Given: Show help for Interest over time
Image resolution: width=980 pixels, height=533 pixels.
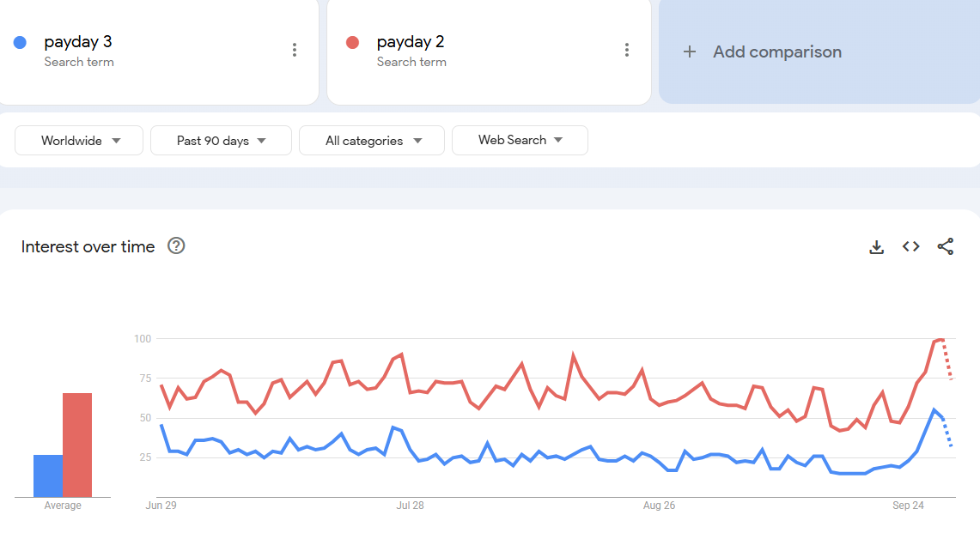Looking at the screenshot, I should (x=176, y=246).
